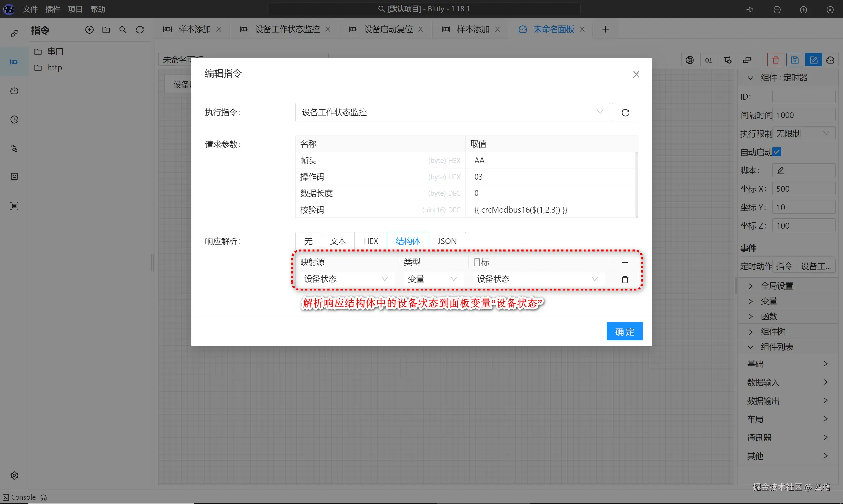This screenshot has height=504, width=843.
Task: Select 结构体 response parsing option
Action: point(408,241)
